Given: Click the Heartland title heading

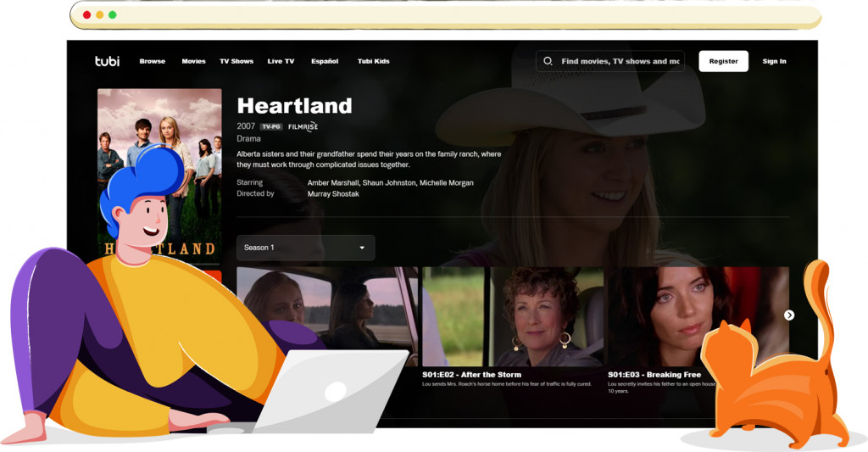Looking at the screenshot, I should tap(294, 106).
